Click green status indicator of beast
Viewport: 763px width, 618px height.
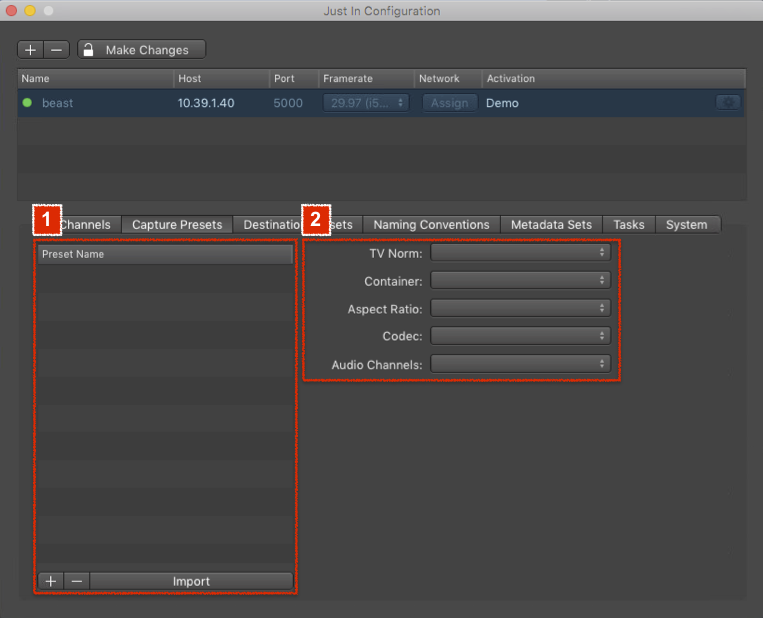(x=27, y=103)
